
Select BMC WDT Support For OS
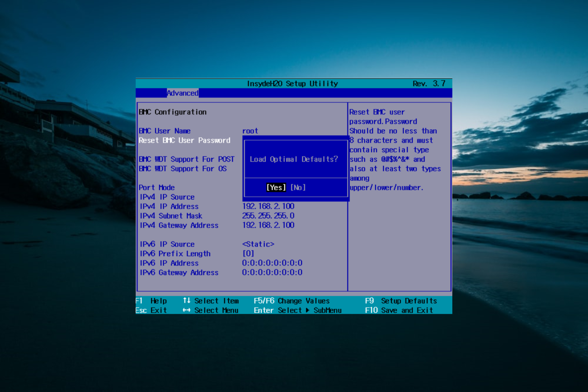pos(183,169)
